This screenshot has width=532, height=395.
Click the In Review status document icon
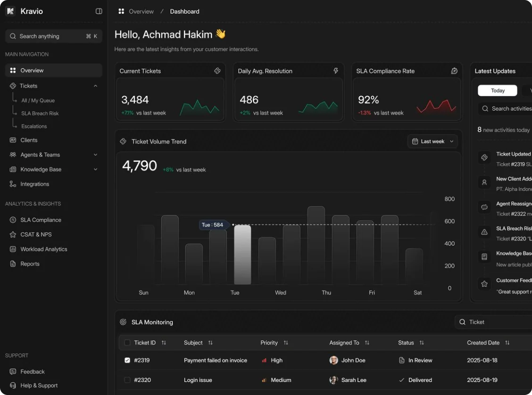402,360
